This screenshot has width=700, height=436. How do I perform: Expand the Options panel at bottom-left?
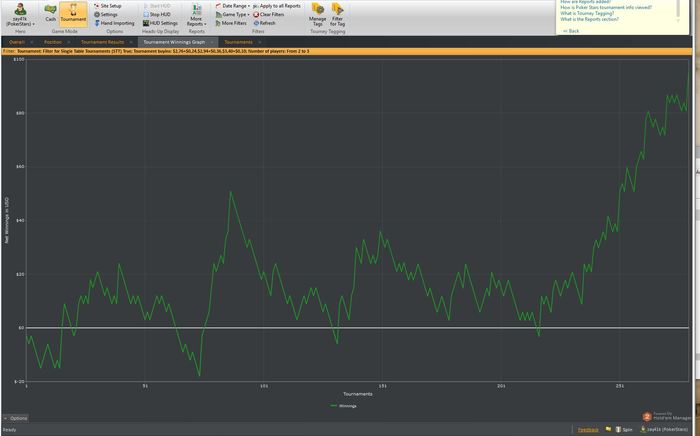[16, 418]
